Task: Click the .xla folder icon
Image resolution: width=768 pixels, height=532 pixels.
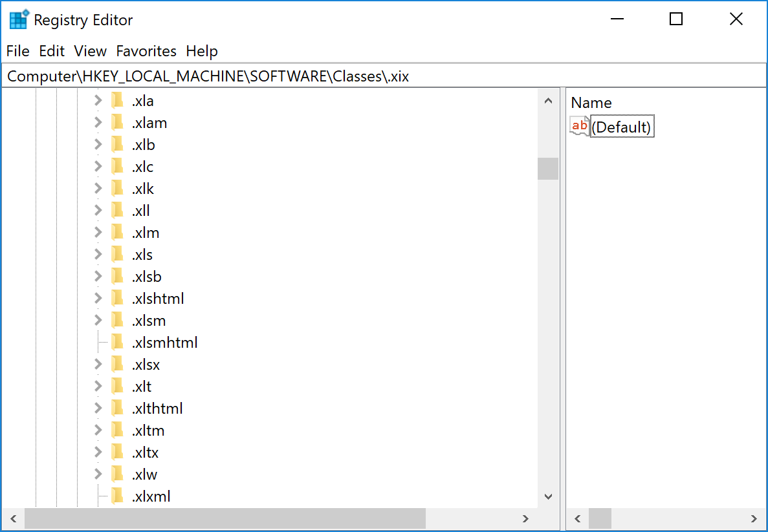Action: (x=117, y=101)
